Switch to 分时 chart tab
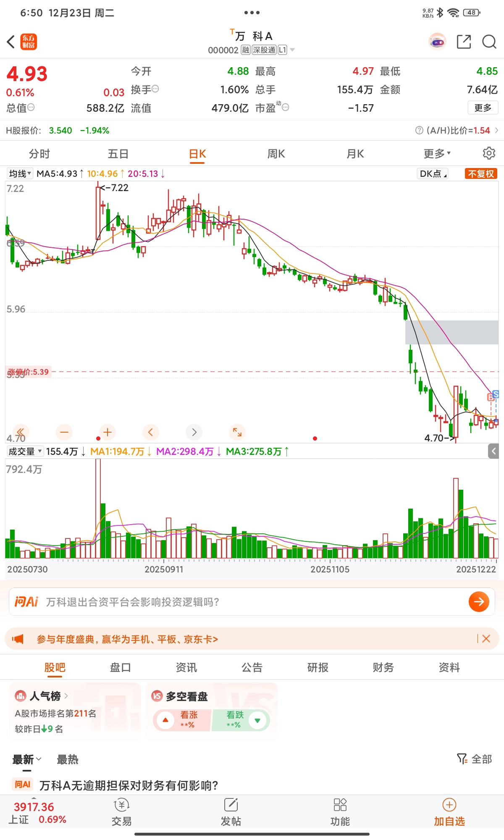This screenshot has width=504, height=840. pyautogui.click(x=39, y=154)
